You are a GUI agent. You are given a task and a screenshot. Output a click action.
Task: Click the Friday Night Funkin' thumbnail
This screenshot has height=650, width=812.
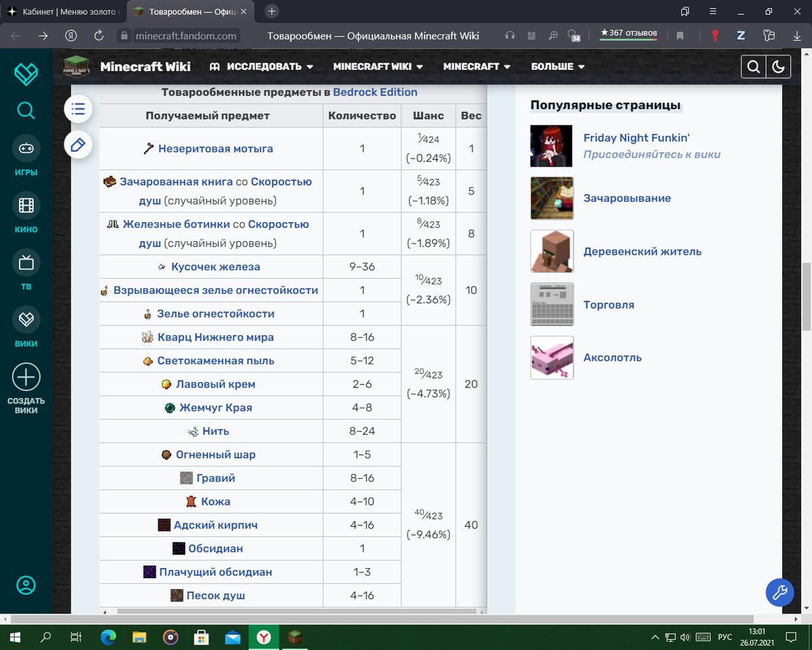pyautogui.click(x=552, y=146)
